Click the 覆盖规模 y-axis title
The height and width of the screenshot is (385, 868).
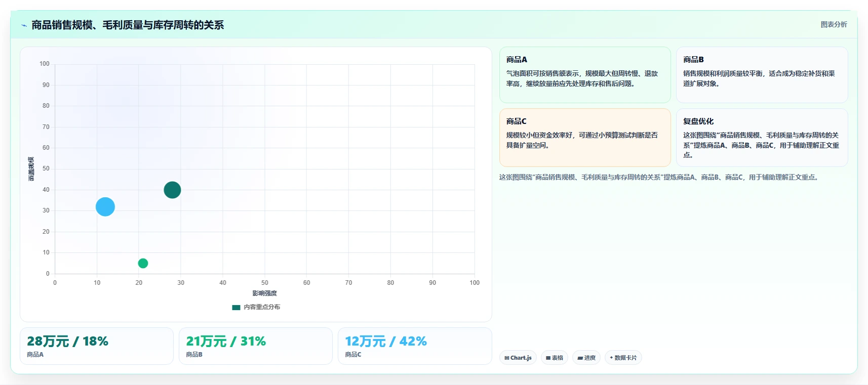click(x=31, y=169)
